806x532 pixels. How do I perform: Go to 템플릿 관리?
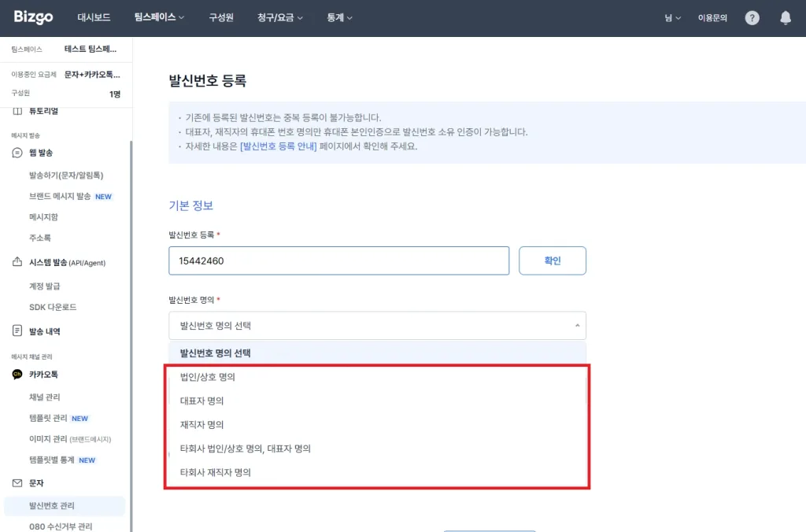[48, 418]
